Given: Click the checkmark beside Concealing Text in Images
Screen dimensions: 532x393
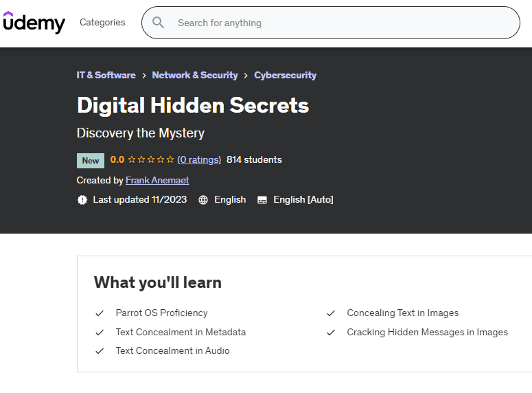Looking at the screenshot, I should tap(331, 313).
